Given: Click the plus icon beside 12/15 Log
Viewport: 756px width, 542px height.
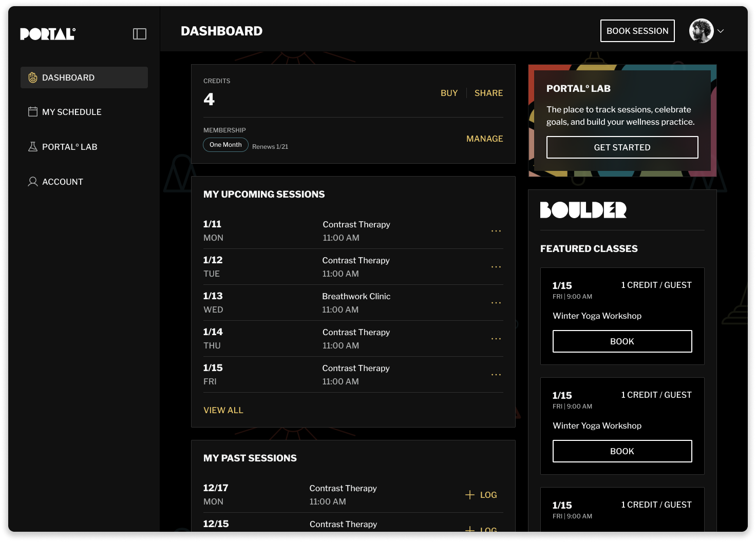Looking at the screenshot, I should [469, 530].
